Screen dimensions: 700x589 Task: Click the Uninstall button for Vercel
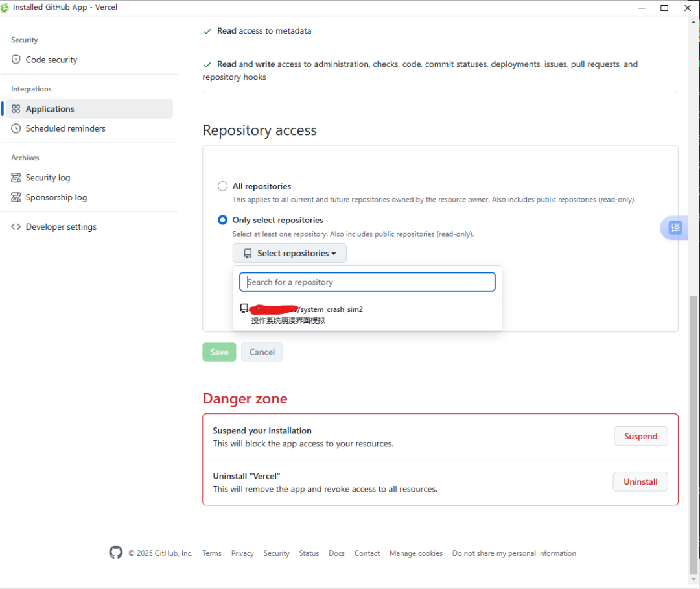pos(640,482)
